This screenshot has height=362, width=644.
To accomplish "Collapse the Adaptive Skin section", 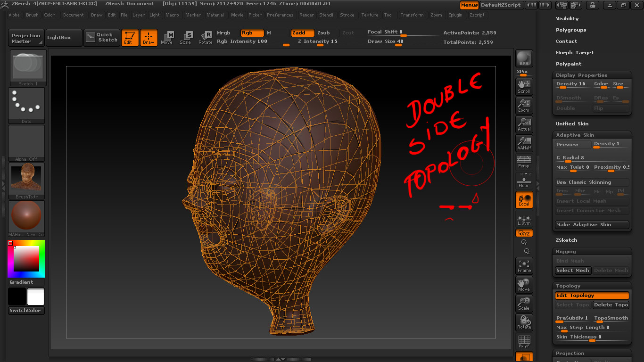I will [x=575, y=135].
